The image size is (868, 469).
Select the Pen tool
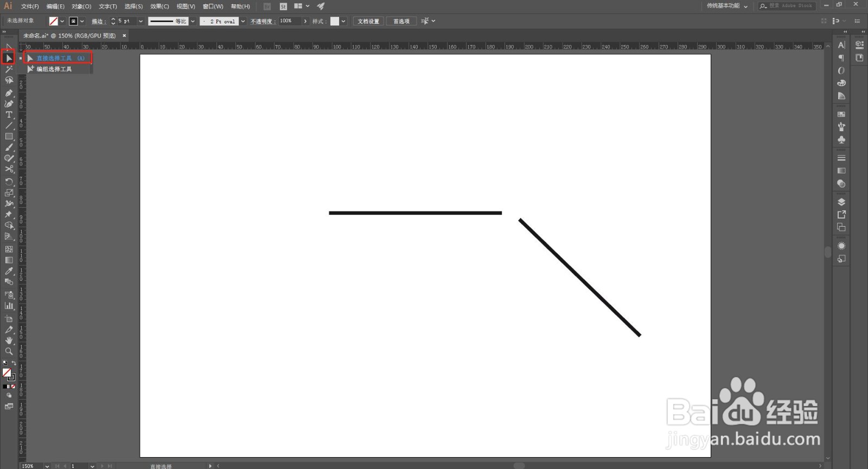(9, 93)
